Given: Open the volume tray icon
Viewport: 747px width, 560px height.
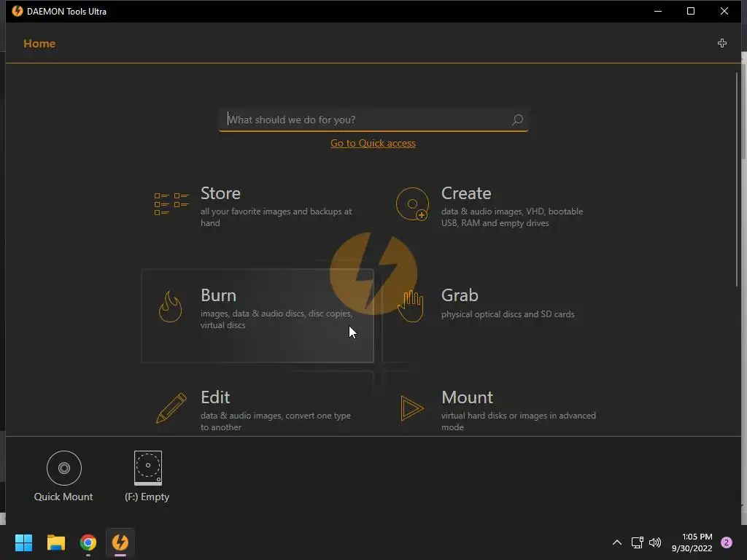Looking at the screenshot, I should point(656,542).
